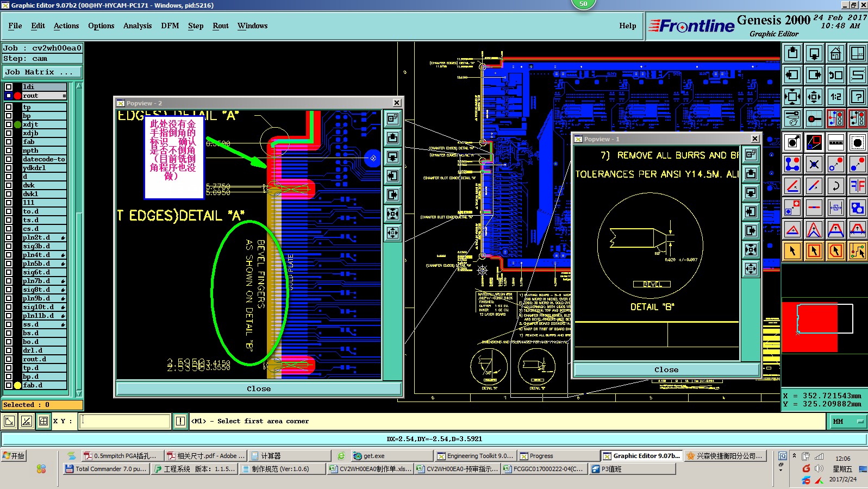The image size is (868, 489).
Task: Click the pan up icon in Popview 2
Action: coord(392,137)
